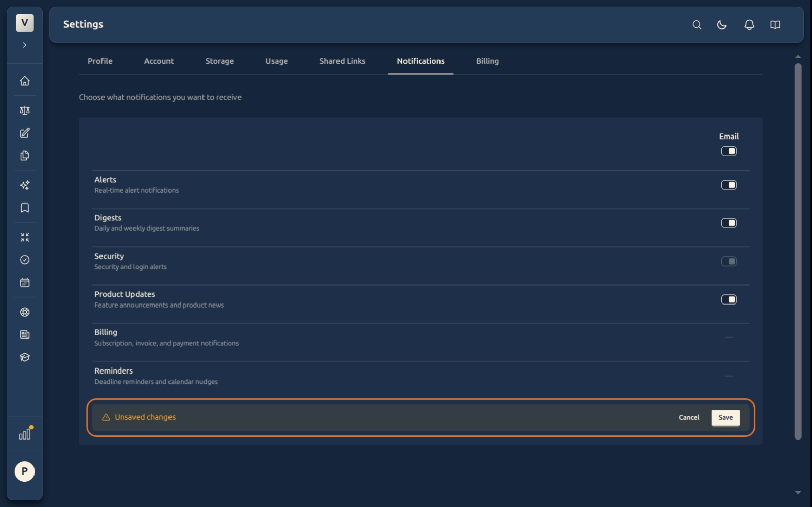812x507 pixels.
Task: Open the scales balance sidebar icon
Action: [x=25, y=111]
